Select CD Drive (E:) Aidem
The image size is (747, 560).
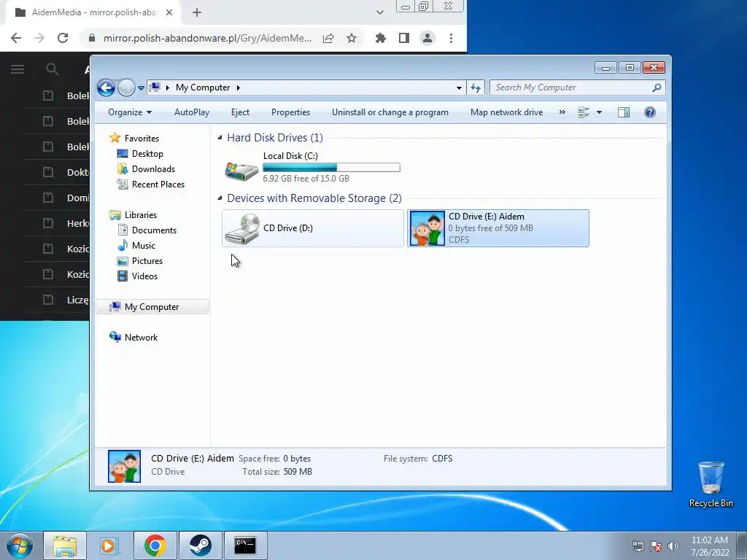click(498, 228)
